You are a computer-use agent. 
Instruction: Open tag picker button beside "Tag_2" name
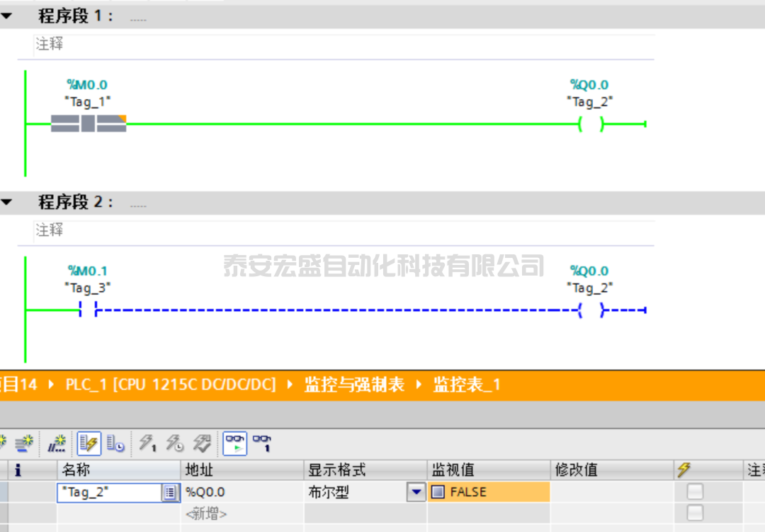(170, 492)
